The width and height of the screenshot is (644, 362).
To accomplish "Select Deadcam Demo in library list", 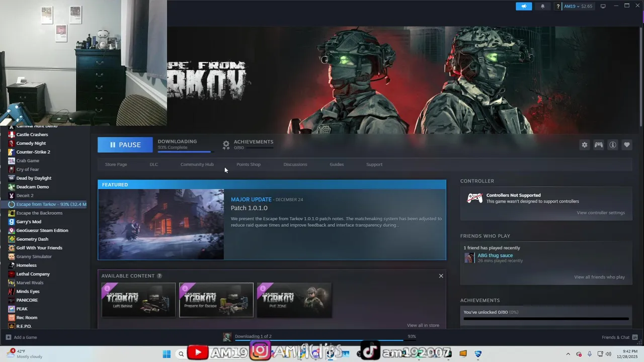I will pos(33,187).
